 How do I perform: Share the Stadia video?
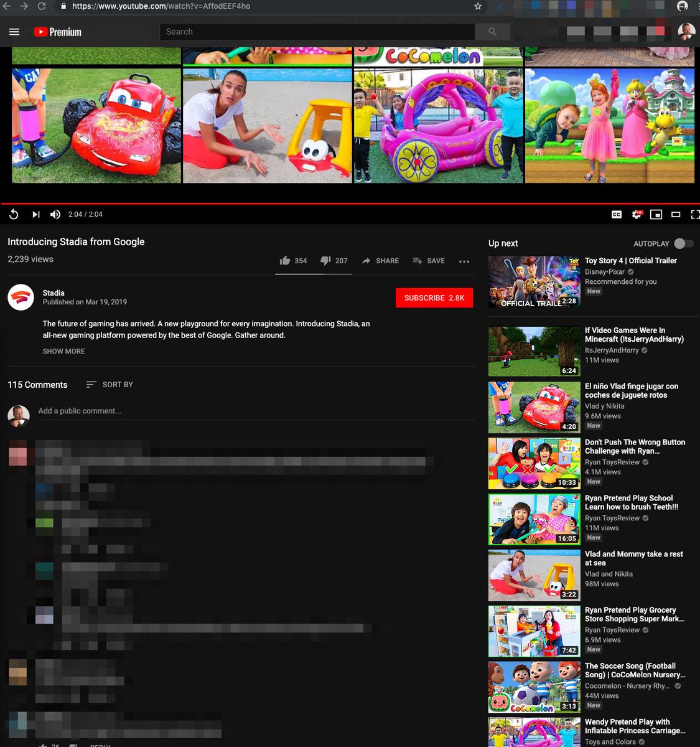pyautogui.click(x=380, y=261)
